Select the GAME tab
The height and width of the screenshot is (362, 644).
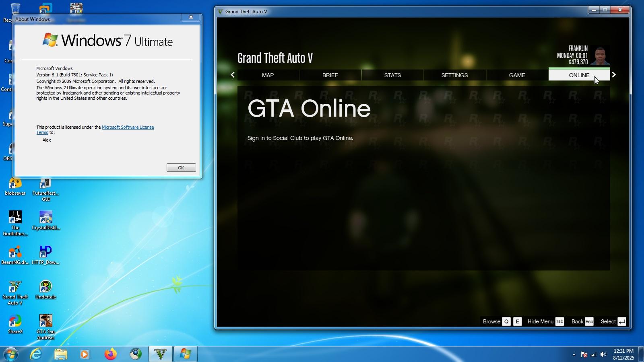click(x=517, y=75)
